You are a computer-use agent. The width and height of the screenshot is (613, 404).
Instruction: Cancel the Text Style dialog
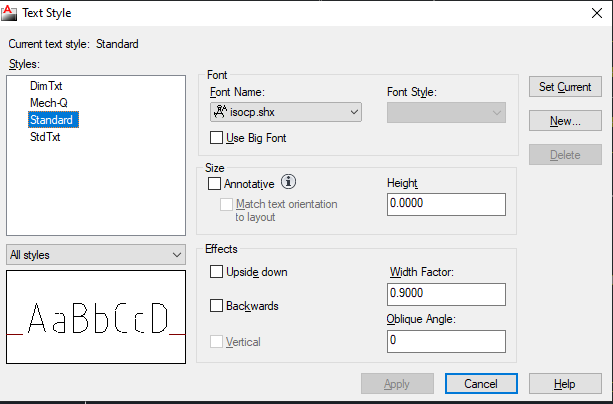point(480,384)
